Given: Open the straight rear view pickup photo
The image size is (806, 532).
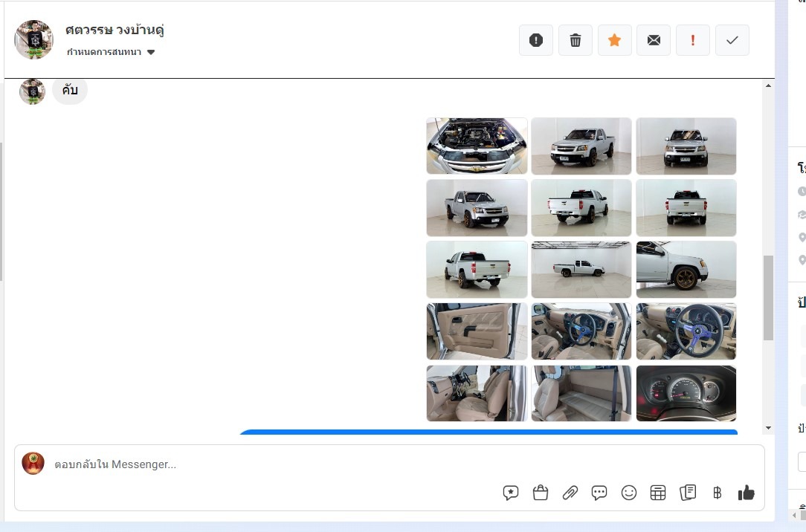Looking at the screenshot, I should pyautogui.click(x=686, y=207).
